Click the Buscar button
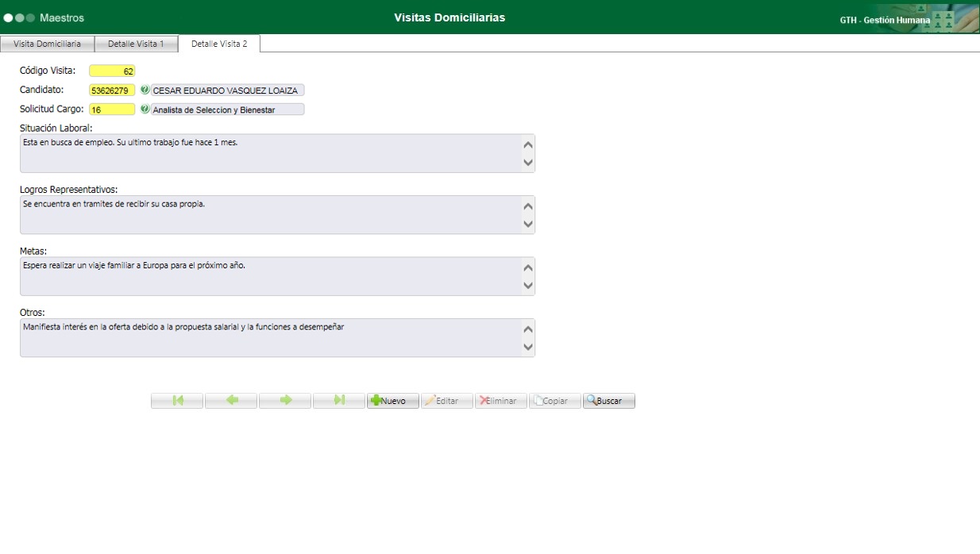980x554 pixels. 609,401
